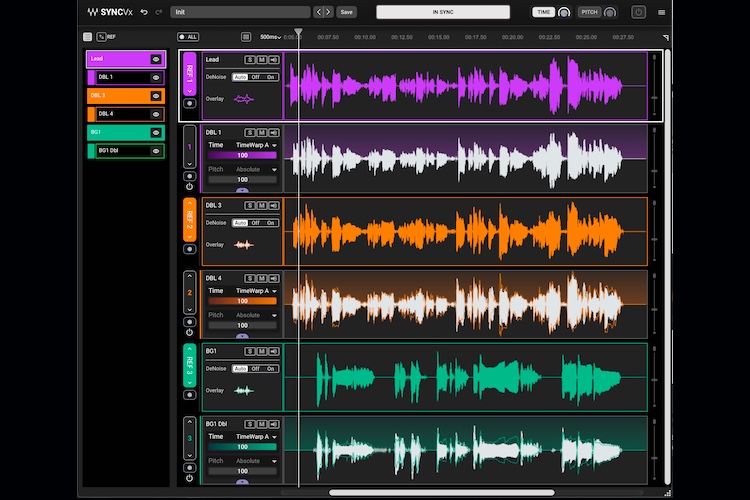Image resolution: width=750 pixels, height=500 pixels.
Task: Click the Lead track Overlay waveform icon
Action: tap(243, 99)
